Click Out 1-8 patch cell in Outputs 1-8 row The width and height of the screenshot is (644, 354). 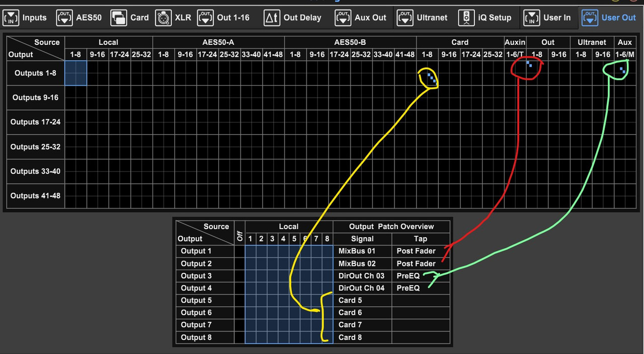point(537,73)
